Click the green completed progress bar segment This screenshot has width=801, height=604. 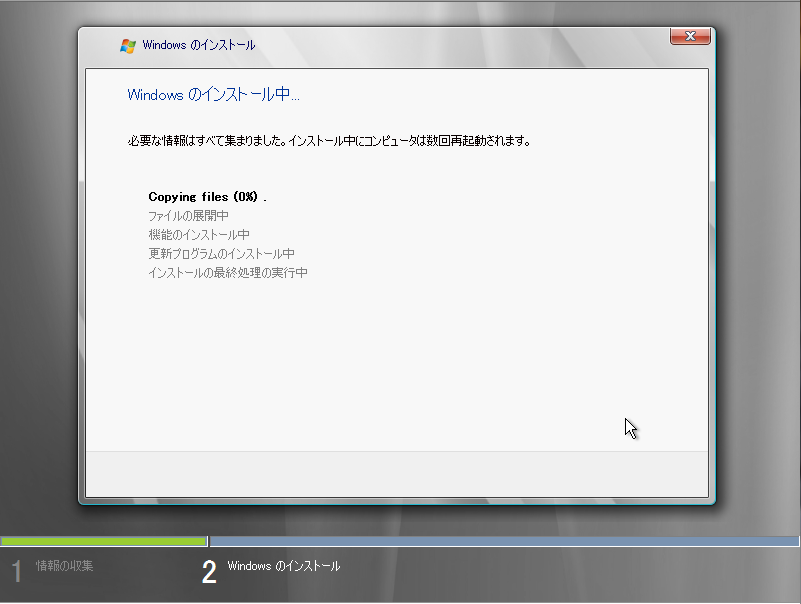point(103,541)
